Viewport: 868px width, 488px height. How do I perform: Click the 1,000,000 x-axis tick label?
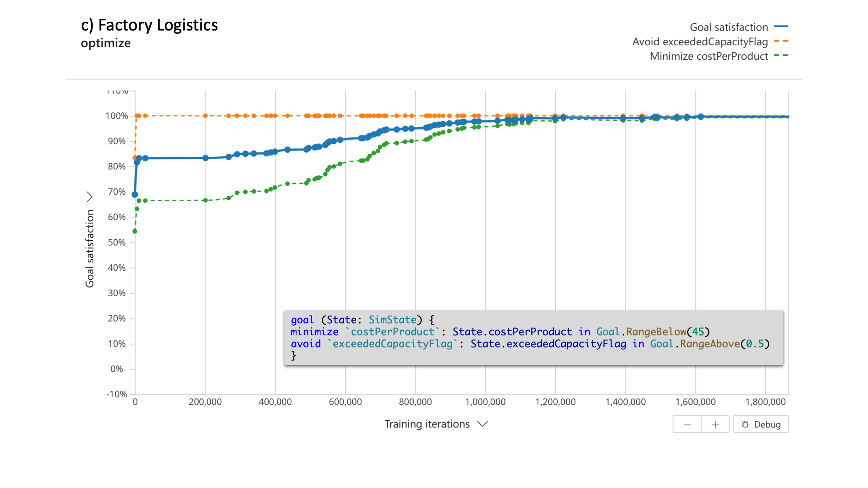coord(485,402)
